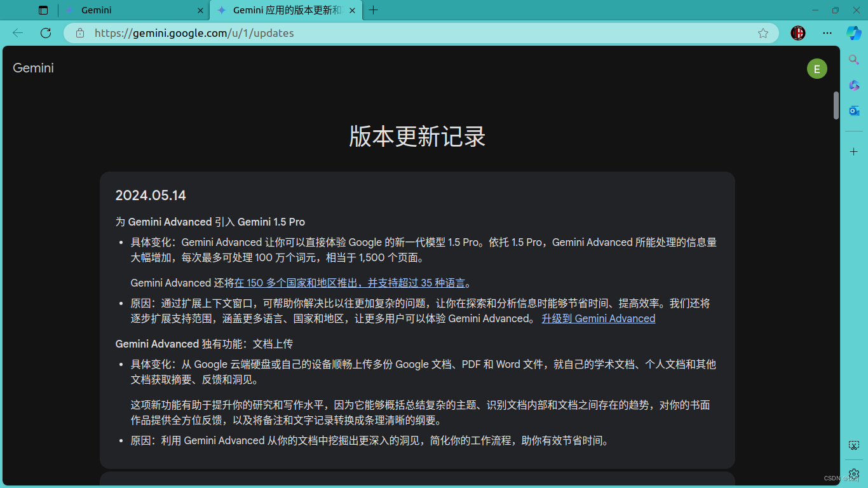
Task: Click the 版本更新记录 heading
Action: click(417, 136)
